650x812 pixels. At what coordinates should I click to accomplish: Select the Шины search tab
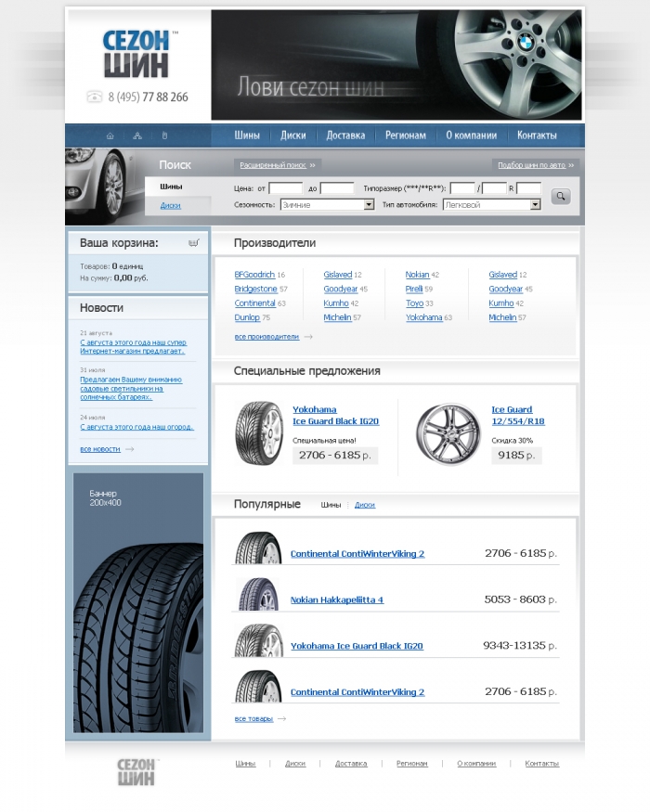pos(171,187)
